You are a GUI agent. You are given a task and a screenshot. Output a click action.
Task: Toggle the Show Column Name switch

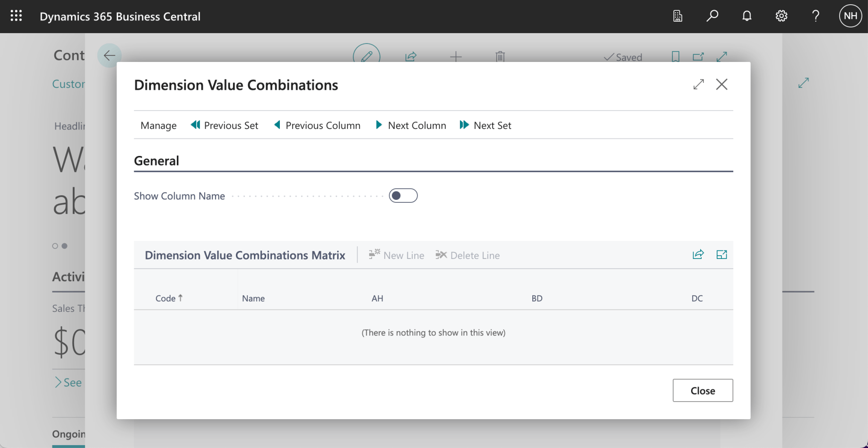[403, 196]
